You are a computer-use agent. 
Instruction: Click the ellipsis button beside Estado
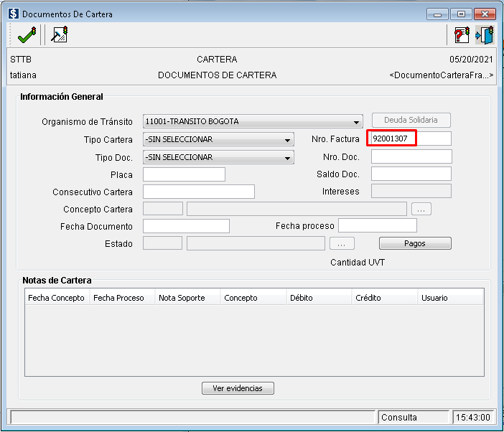(x=342, y=243)
